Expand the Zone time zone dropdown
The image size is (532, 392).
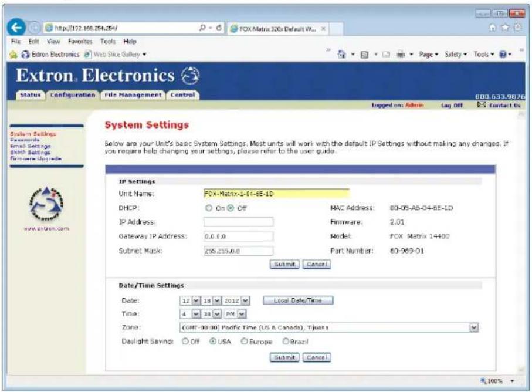pyautogui.click(x=474, y=327)
